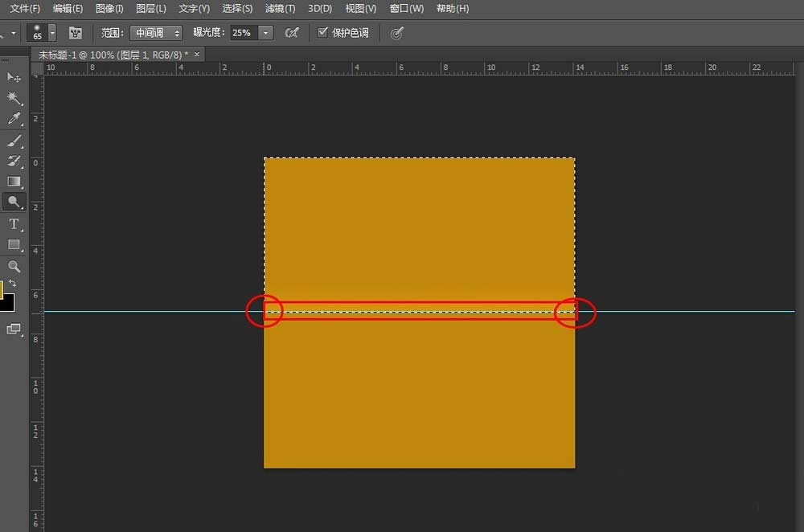Image resolution: width=804 pixels, height=532 pixels.
Task: Toggle the 保护色调 checkbox
Action: 323,33
